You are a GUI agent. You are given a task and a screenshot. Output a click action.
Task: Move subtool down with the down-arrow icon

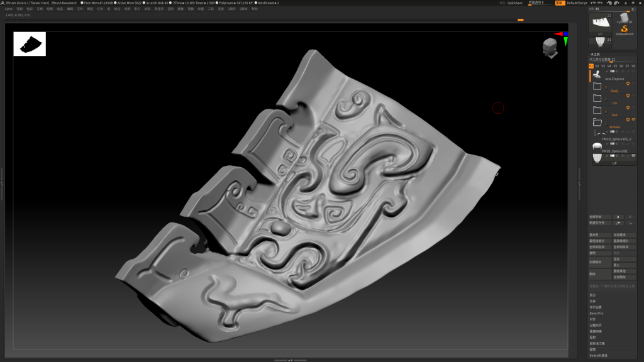[630, 217]
